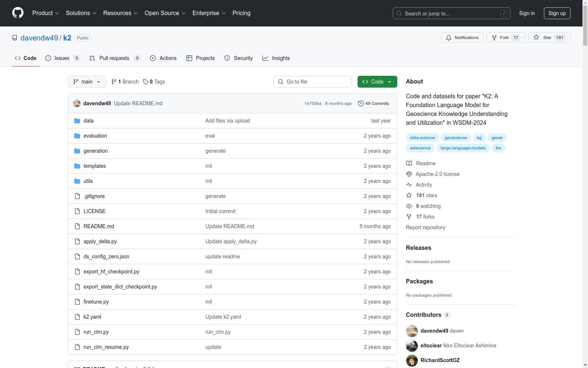Click the geoscience topic tag

pos(456,138)
